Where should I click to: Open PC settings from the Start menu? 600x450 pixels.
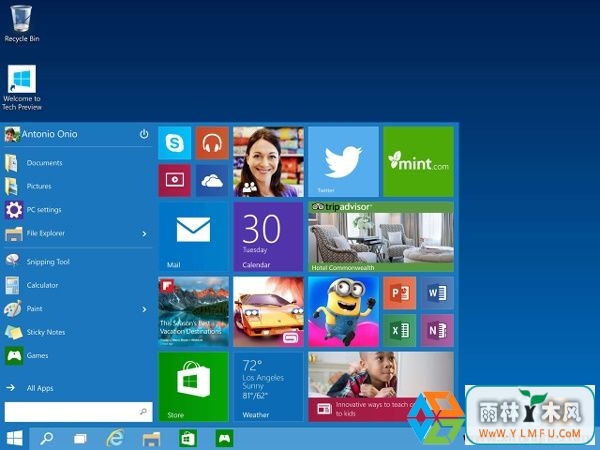click(x=78, y=210)
